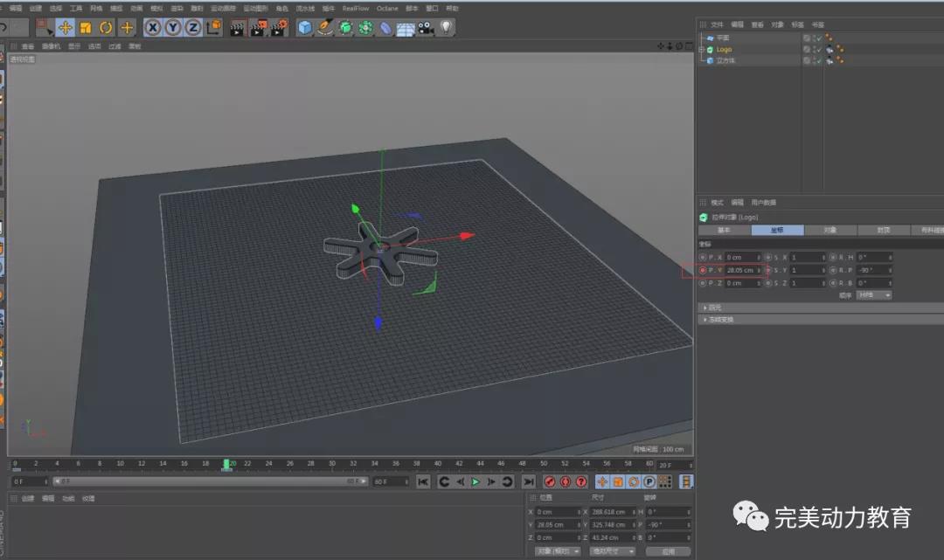Click the Spline Pen tool icon
The width and height of the screenshot is (944, 560).
click(x=325, y=28)
